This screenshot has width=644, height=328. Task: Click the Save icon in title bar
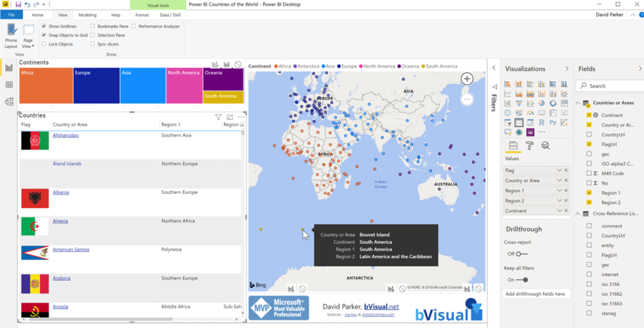click(x=18, y=4)
